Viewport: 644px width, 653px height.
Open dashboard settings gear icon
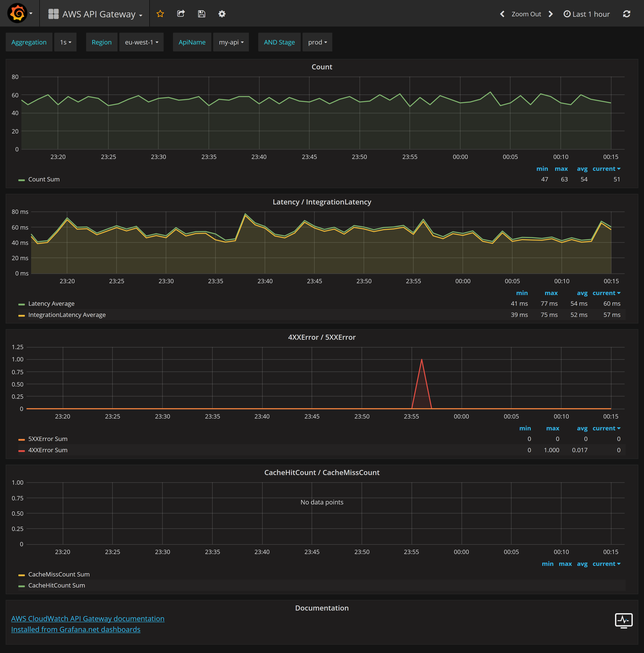[222, 14]
